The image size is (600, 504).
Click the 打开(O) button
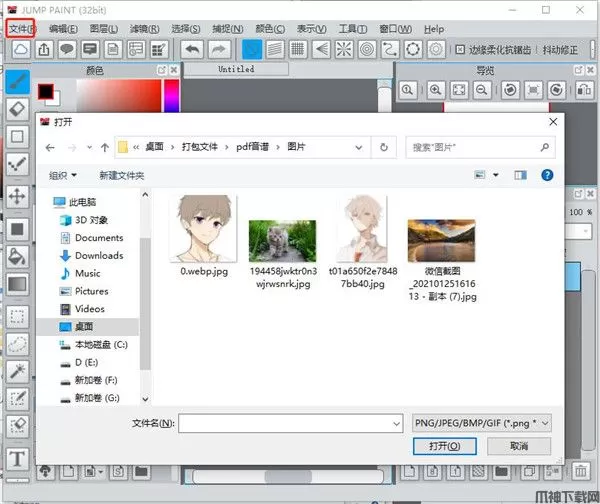pyautogui.click(x=444, y=446)
